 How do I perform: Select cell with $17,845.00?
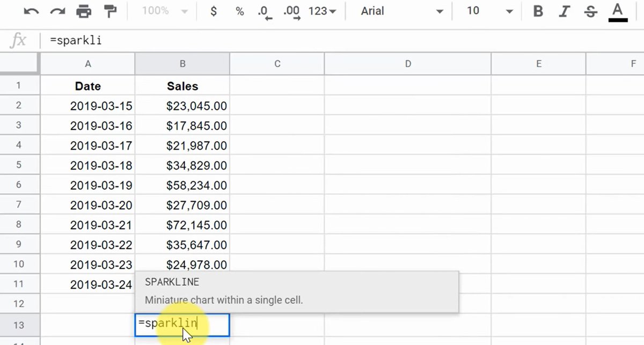(x=182, y=126)
